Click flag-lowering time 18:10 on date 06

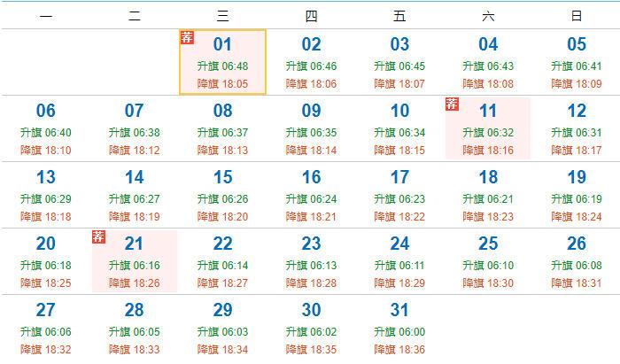[x=45, y=151]
